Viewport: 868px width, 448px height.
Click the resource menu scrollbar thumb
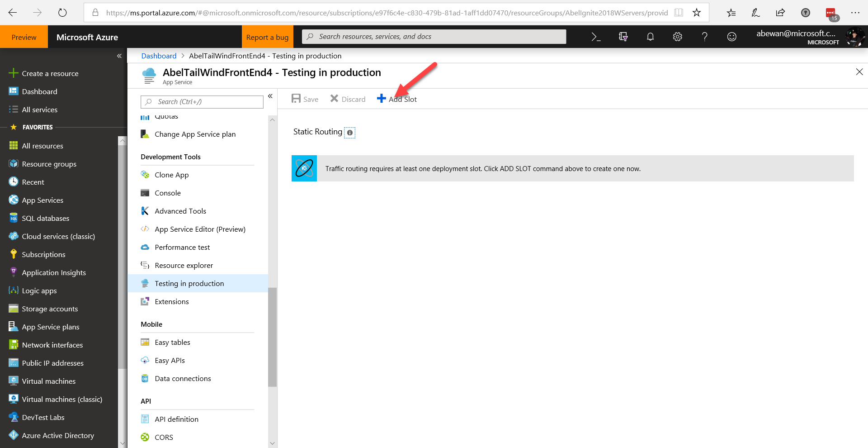(x=272, y=337)
